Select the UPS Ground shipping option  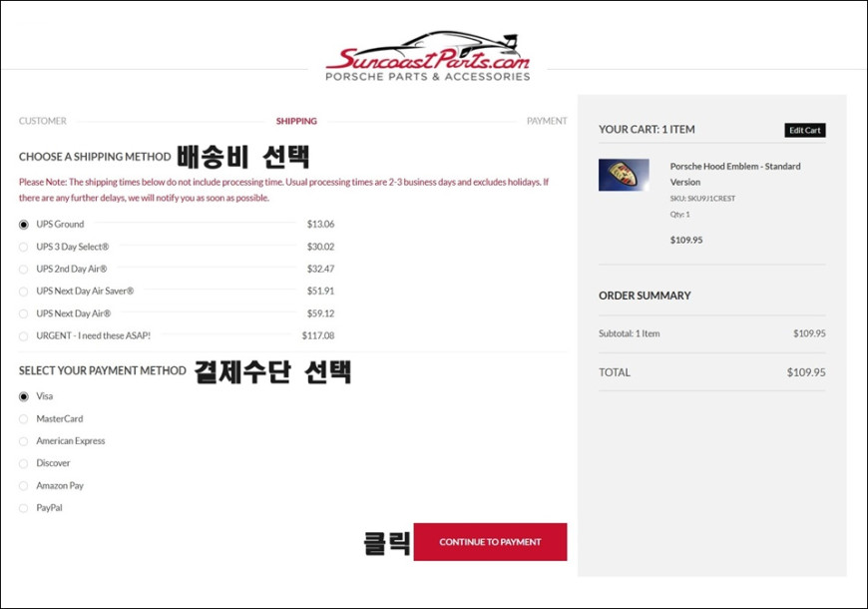pos(23,225)
